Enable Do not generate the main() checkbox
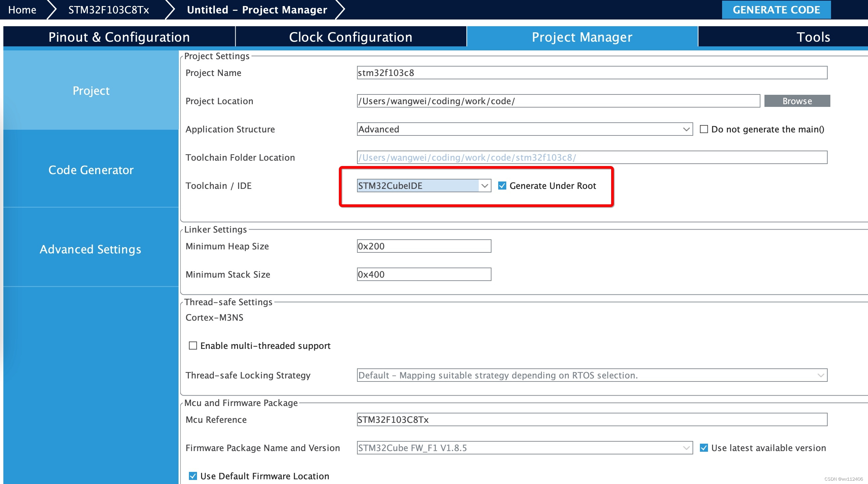The width and height of the screenshot is (868, 484). coord(704,129)
